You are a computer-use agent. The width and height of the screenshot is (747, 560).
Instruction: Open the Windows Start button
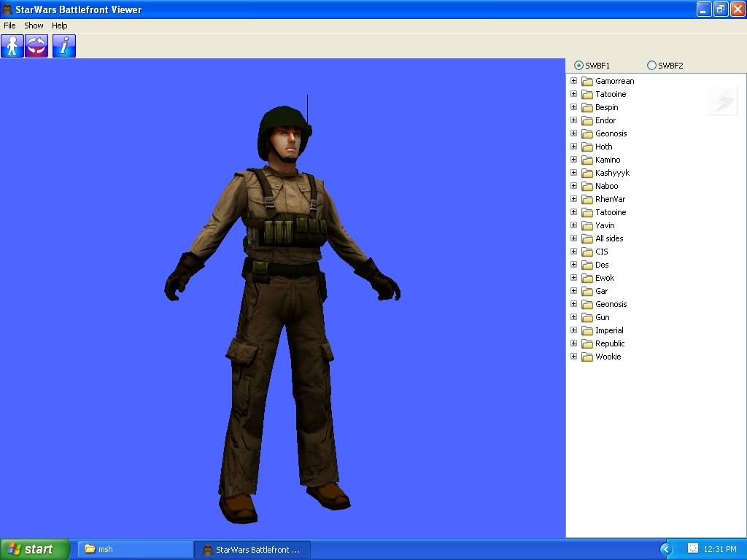[35, 549]
